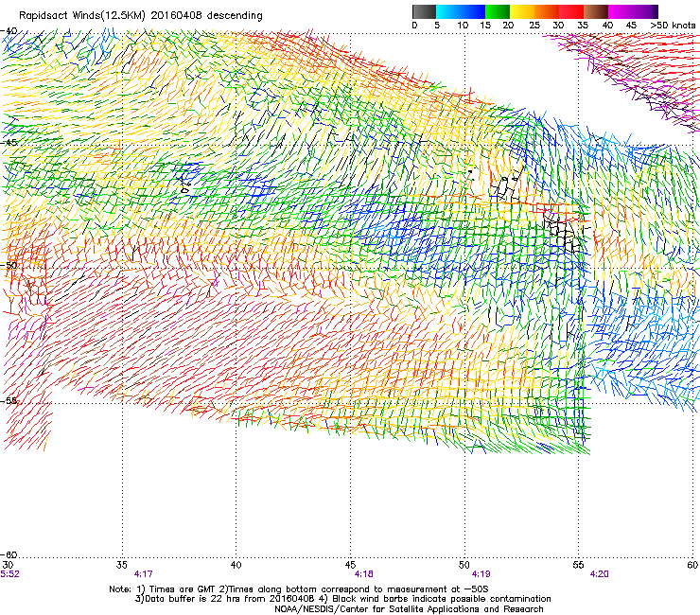The image size is (700, 615).
Task: Select the red 30-35 knots legend segment
Action: [x=571, y=11]
